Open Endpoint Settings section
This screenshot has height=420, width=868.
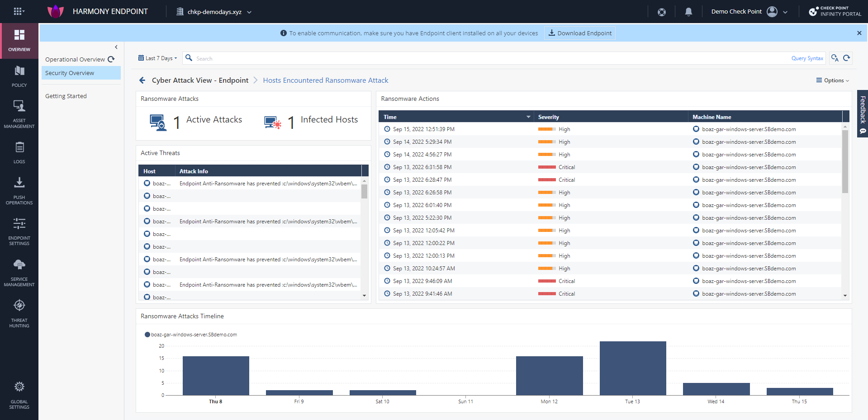[x=19, y=231]
